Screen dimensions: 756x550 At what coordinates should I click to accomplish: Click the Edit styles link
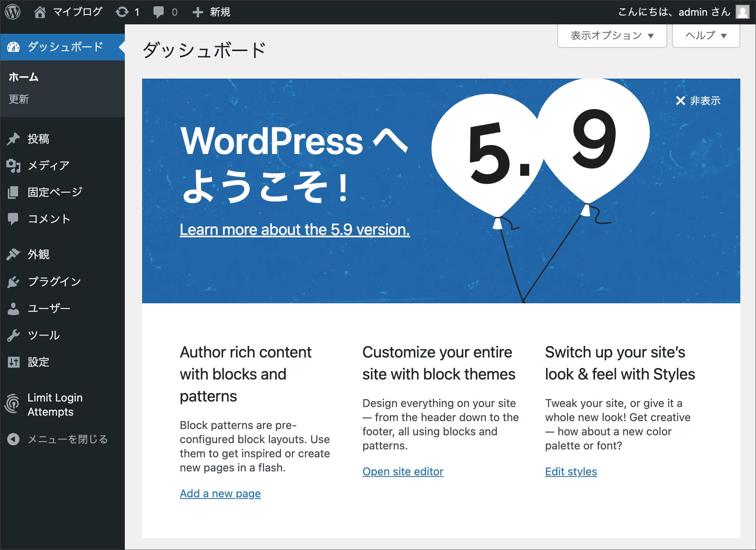tap(571, 471)
